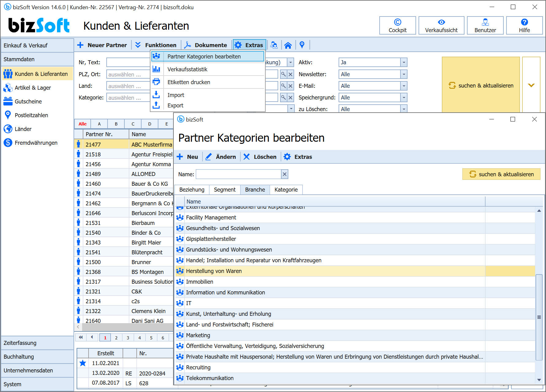Screen dimensions: 546x392
Task: Click Löschen in category dialog toolbar
Action: (x=260, y=157)
